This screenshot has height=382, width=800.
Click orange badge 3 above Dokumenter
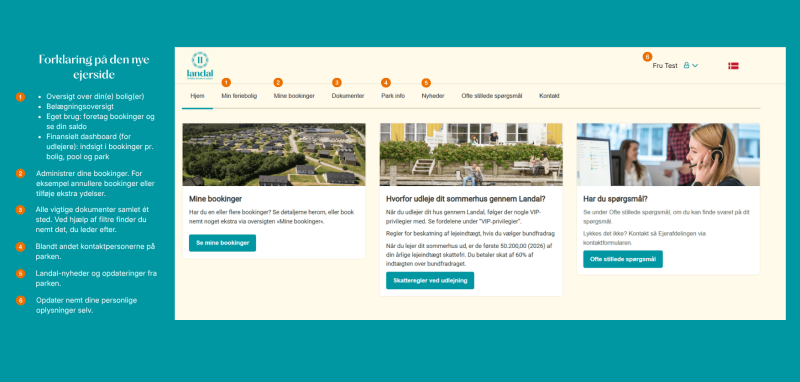337,83
